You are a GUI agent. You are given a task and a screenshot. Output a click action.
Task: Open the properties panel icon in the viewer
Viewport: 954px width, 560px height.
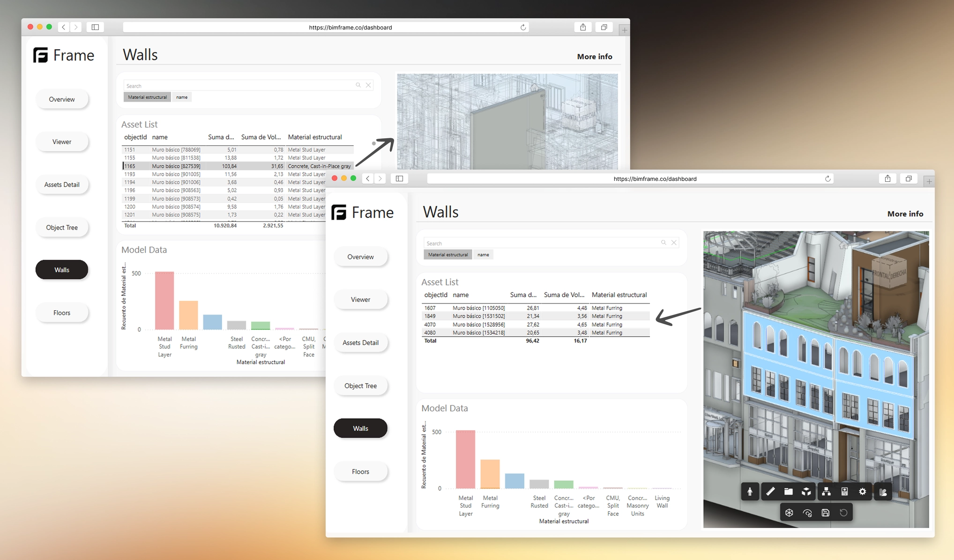click(x=844, y=492)
